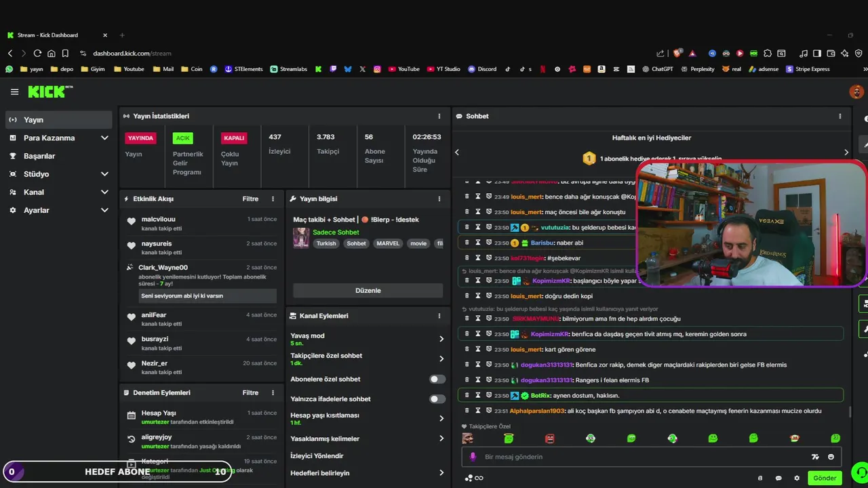Open Etkinlik Akışı three-dot menu
This screenshot has height=488, width=868.
pos(273,199)
